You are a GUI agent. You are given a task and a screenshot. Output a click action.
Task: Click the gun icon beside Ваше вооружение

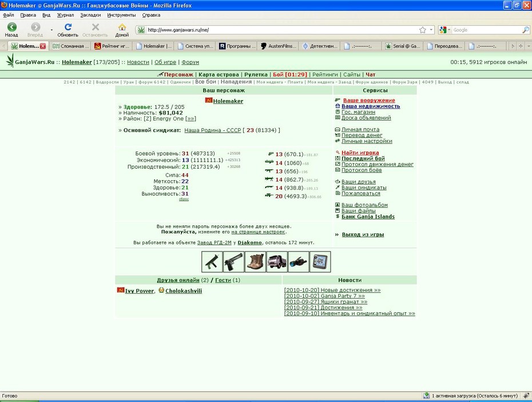click(x=338, y=100)
